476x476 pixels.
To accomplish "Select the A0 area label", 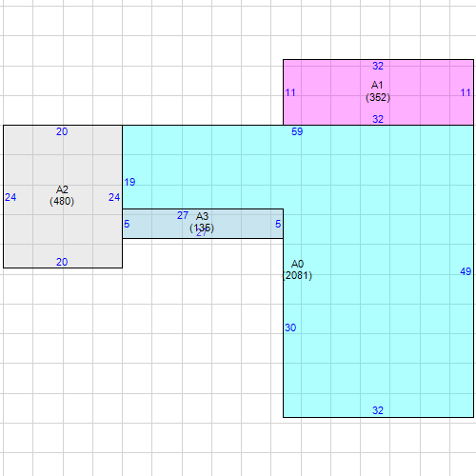I will pyautogui.click(x=297, y=264).
